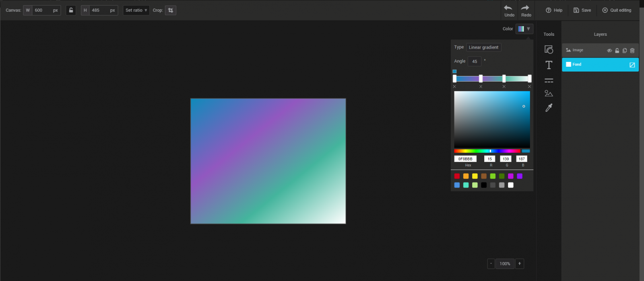Viewport: 644px width, 281px height.
Task: Pick the red color swatch
Action: 457,176
